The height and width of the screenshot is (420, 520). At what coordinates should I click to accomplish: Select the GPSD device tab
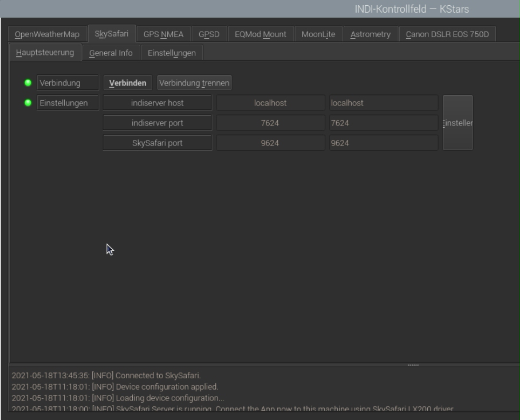pos(209,34)
